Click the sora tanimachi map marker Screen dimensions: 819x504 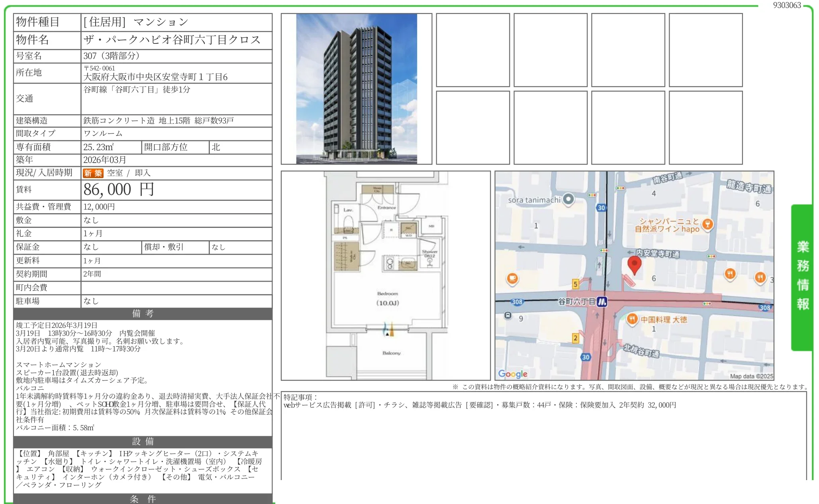click(569, 199)
